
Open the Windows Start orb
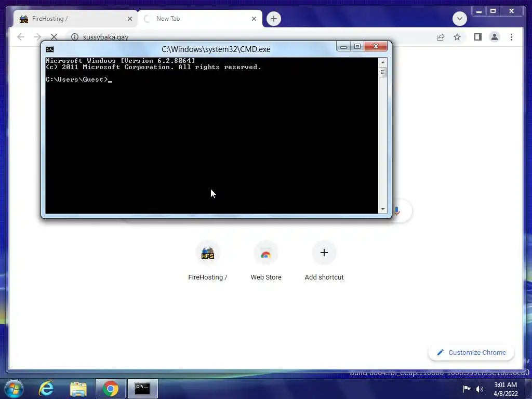14,389
